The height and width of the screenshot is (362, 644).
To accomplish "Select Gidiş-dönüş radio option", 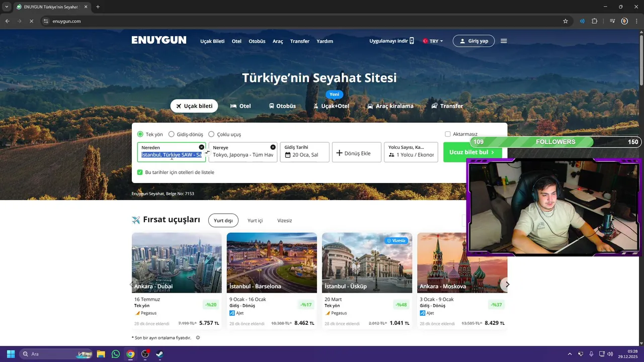I will (171, 134).
